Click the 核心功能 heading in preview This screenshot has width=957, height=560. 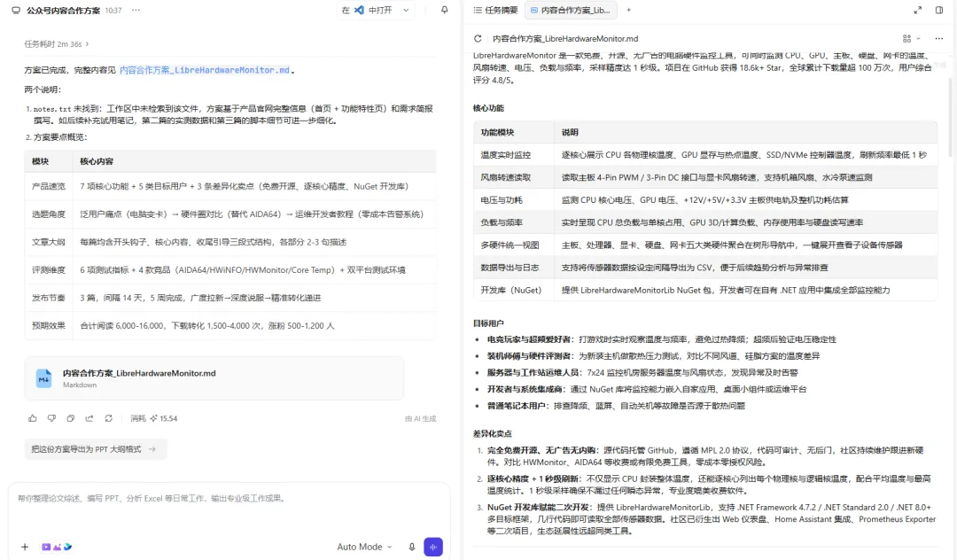488,108
